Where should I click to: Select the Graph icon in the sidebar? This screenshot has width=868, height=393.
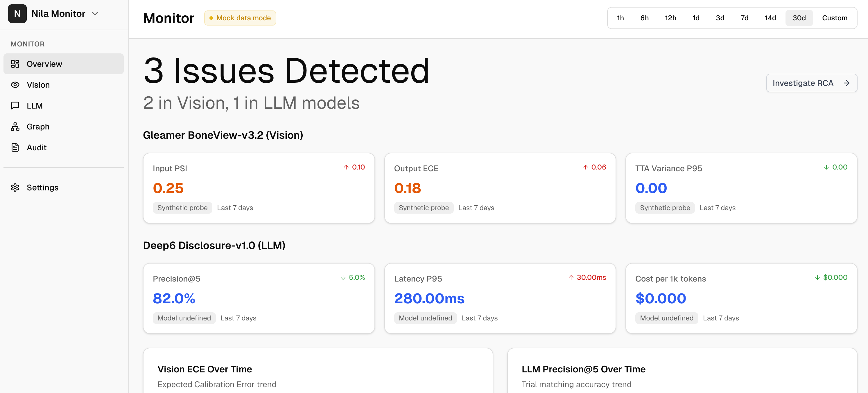15,127
